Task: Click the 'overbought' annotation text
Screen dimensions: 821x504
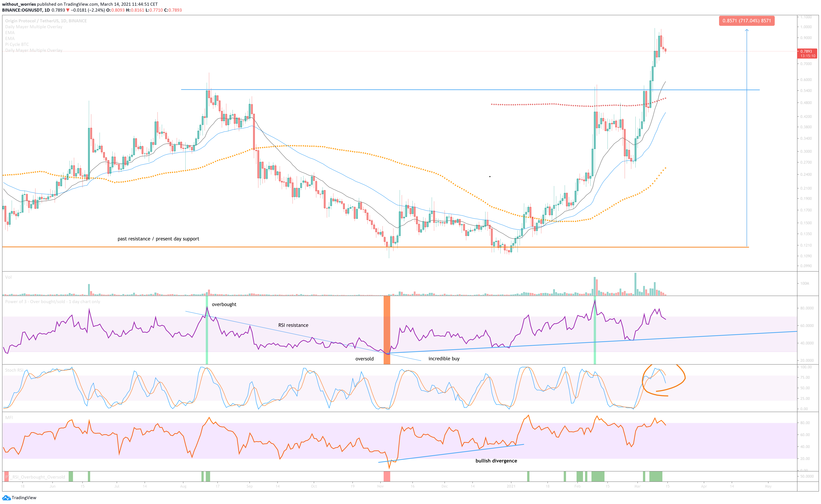Action: (x=224, y=304)
